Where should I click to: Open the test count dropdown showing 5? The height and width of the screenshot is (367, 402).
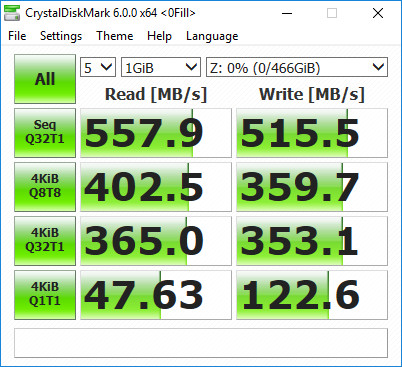(x=98, y=67)
